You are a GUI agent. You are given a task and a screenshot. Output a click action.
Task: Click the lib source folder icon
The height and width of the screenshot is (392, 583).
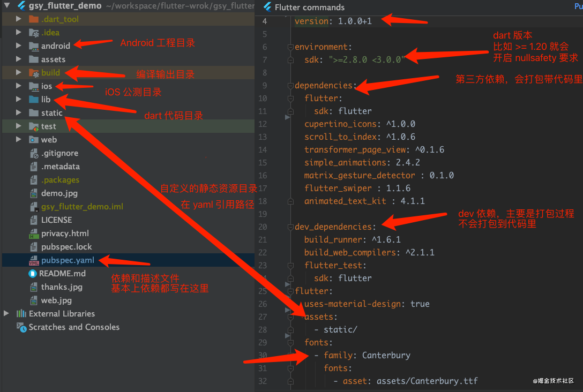34,99
